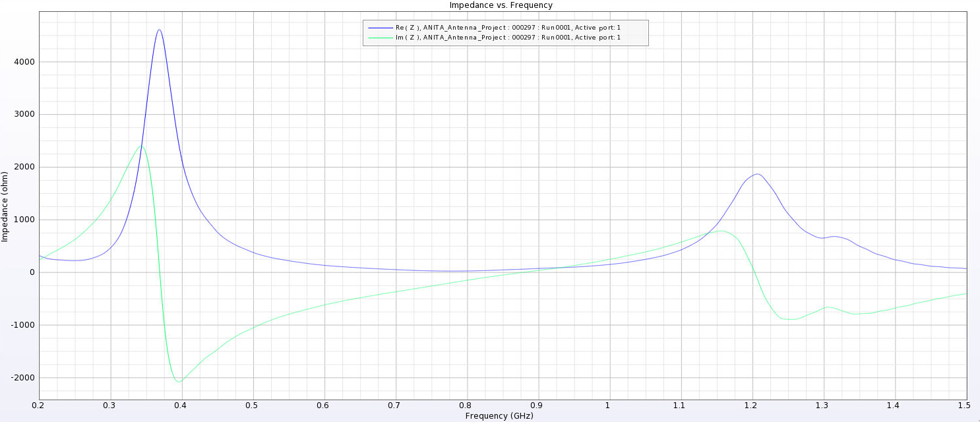Click the 2000 tick label on y-axis

click(x=26, y=167)
